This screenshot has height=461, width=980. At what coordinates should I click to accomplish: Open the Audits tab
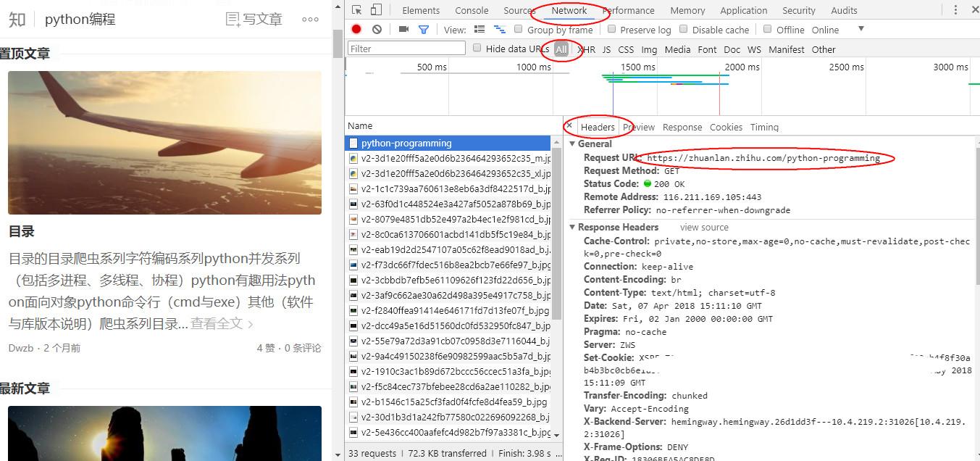point(844,10)
